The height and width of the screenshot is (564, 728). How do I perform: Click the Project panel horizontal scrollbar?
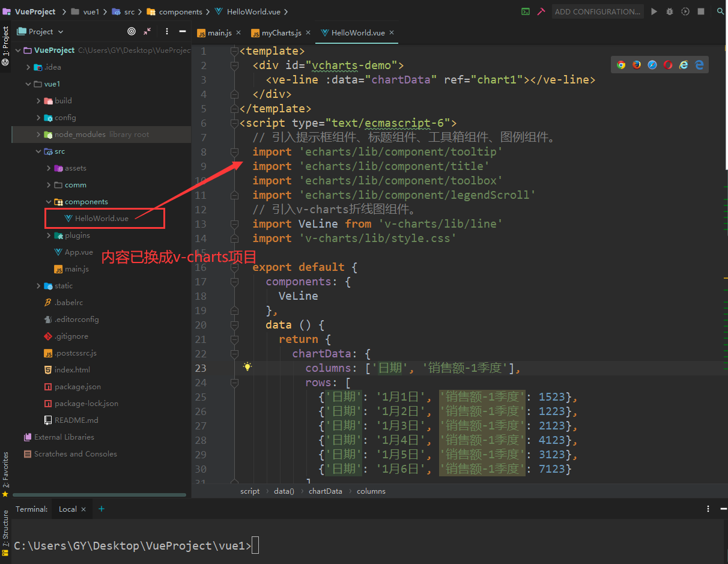(99, 495)
